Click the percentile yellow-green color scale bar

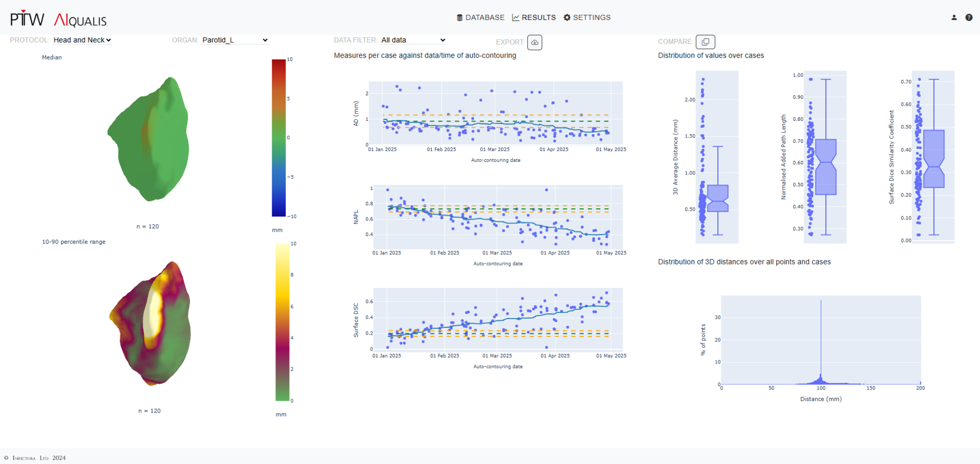coord(282,322)
